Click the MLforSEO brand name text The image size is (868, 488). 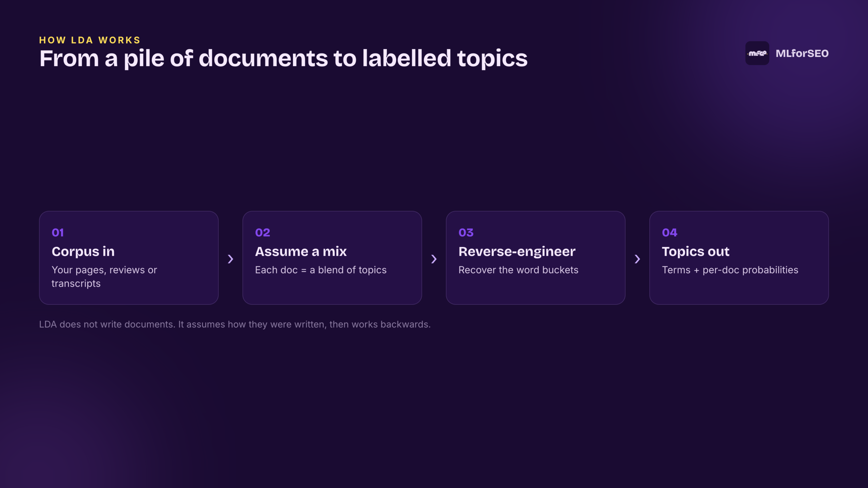point(802,53)
